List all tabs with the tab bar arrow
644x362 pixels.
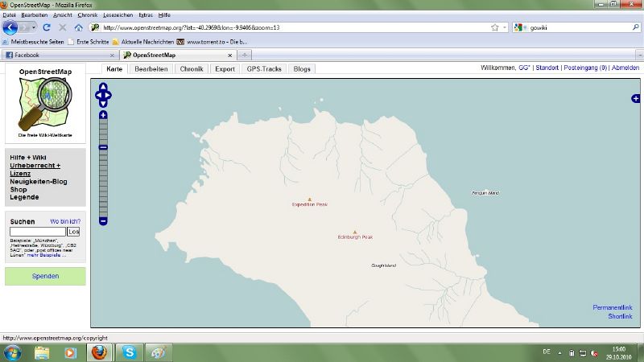[639, 55]
